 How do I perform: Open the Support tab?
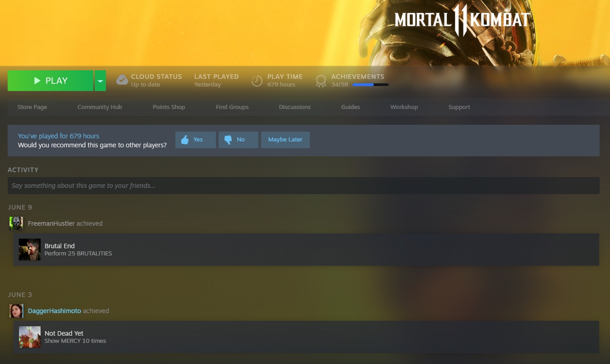459,107
